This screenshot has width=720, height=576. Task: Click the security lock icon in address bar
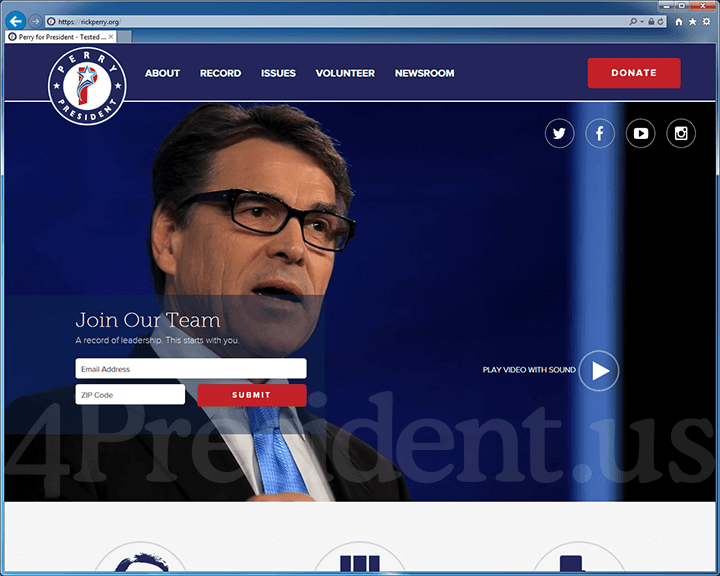(x=651, y=22)
